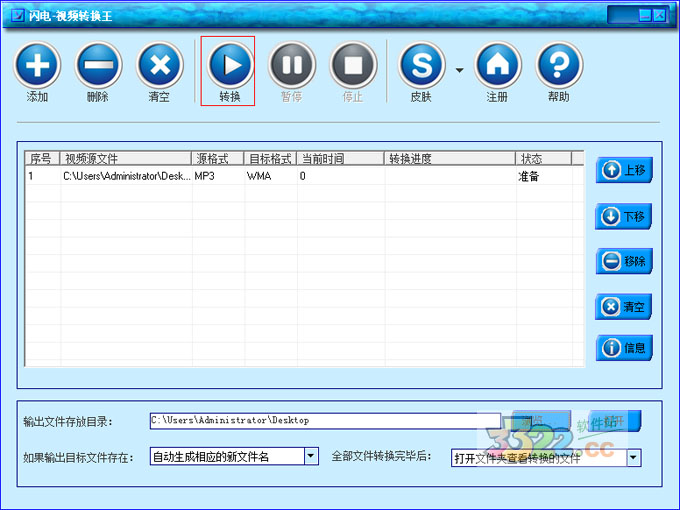Click the 添加 (Add) plus icon
Screen dimensions: 680x510
(38, 66)
